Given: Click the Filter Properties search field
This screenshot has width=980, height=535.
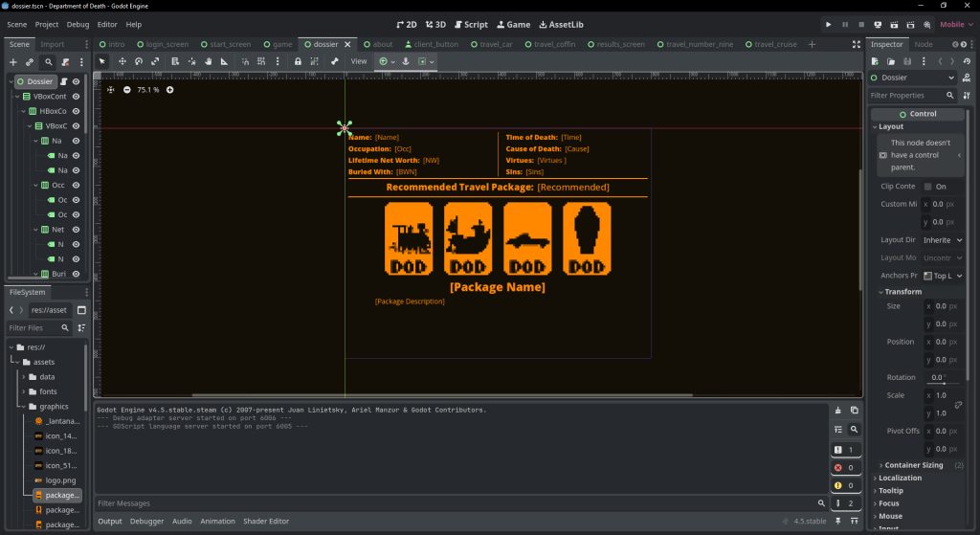Looking at the screenshot, I should coord(904,96).
